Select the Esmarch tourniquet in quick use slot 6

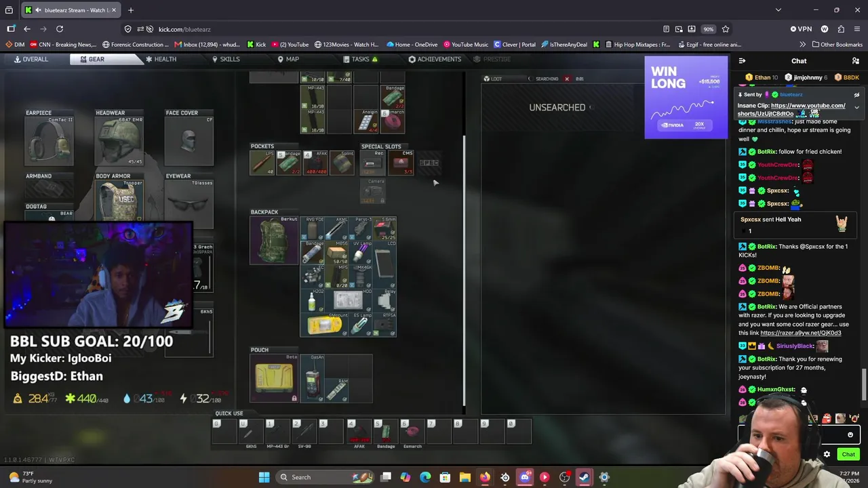pos(412,432)
